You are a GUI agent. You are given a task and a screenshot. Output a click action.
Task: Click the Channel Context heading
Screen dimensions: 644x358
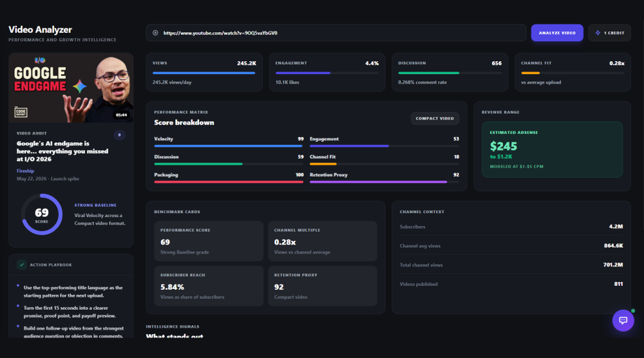[422, 212]
